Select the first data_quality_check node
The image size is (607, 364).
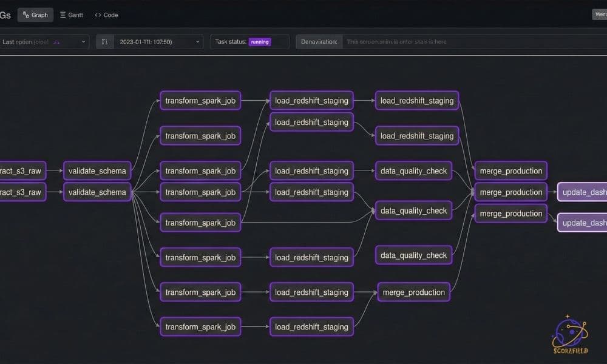(413, 170)
